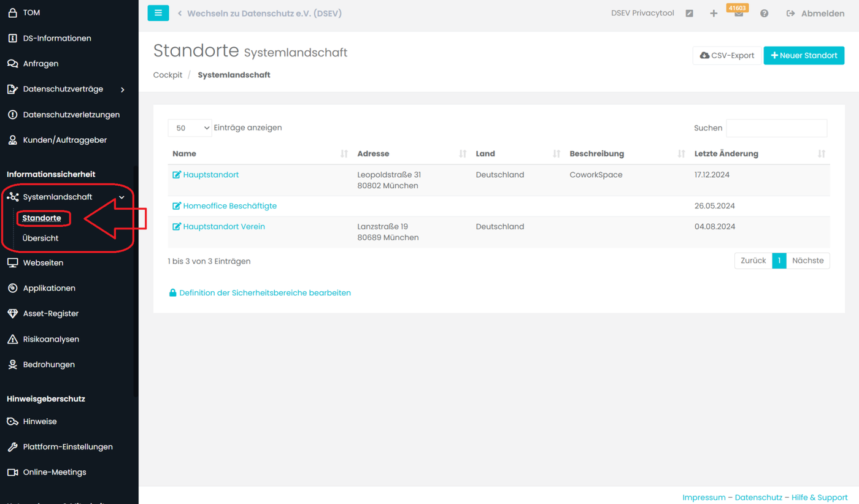Click the plus icon in top bar
The width and height of the screenshot is (859, 504).
coord(714,13)
